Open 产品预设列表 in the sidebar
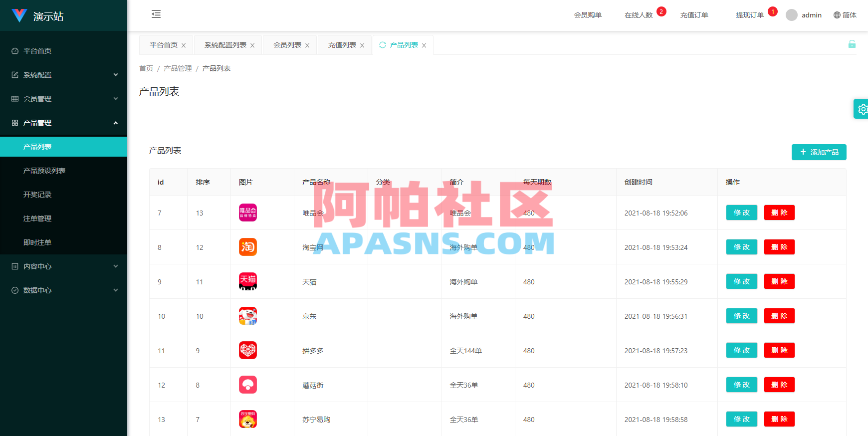 tap(63, 171)
